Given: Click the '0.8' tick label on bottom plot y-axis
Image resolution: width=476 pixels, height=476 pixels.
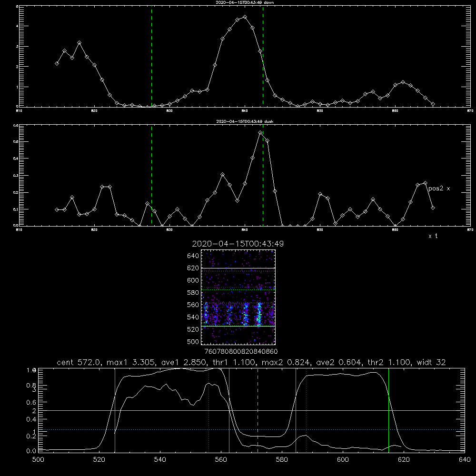Looking at the screenshot, I should click(31, 385).
